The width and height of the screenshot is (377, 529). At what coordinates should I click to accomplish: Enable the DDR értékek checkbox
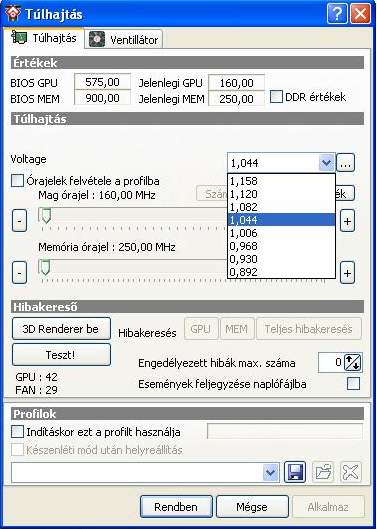tap(276, 97)
